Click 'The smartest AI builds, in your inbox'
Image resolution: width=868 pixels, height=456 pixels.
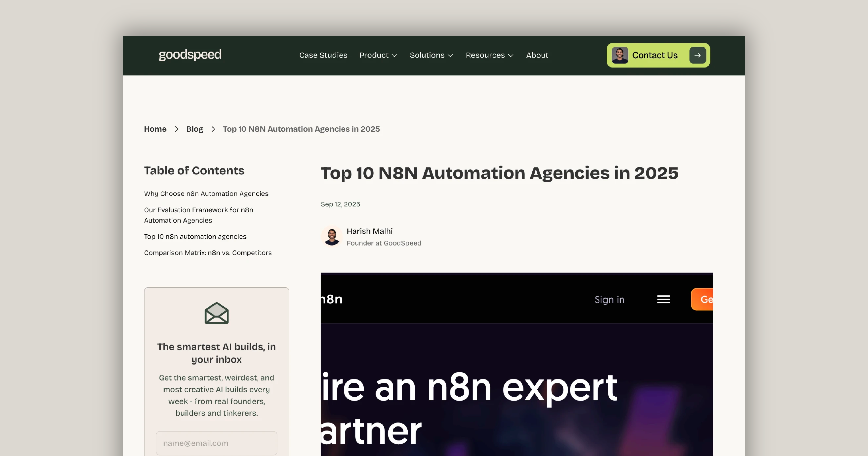[x=216, y=353]
